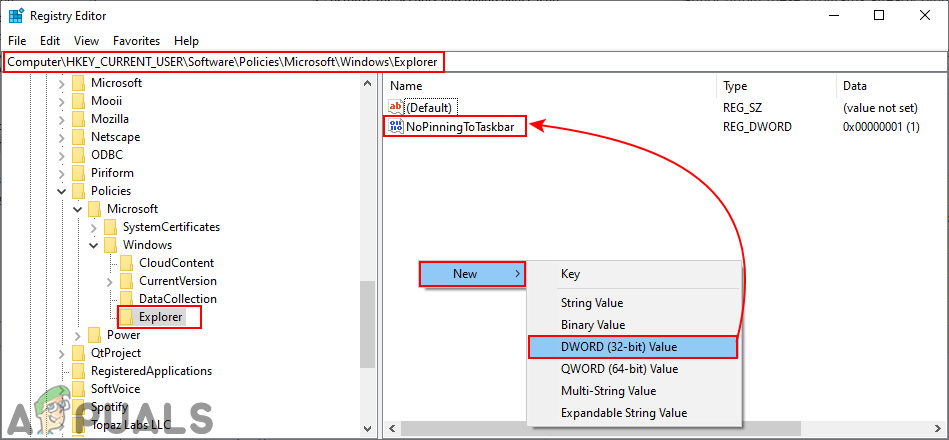Expand the SystemCertificates tree node
949x440 pixels.
coord(94,227)
